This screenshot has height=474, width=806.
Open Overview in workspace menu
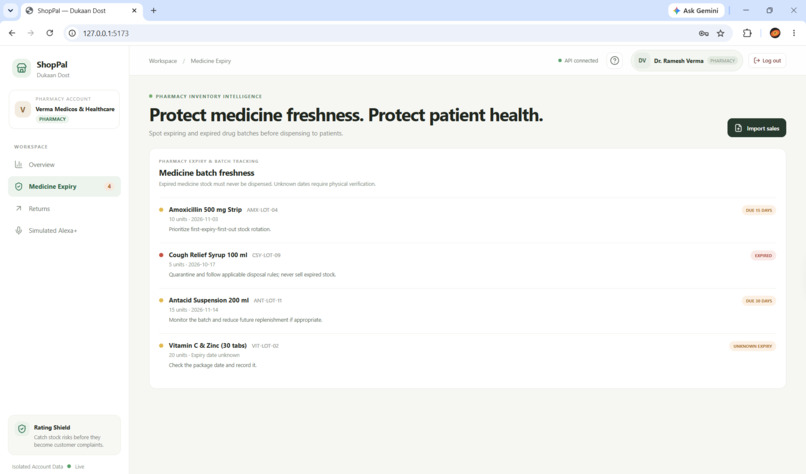pyautogui.click(x=64, y=165)
